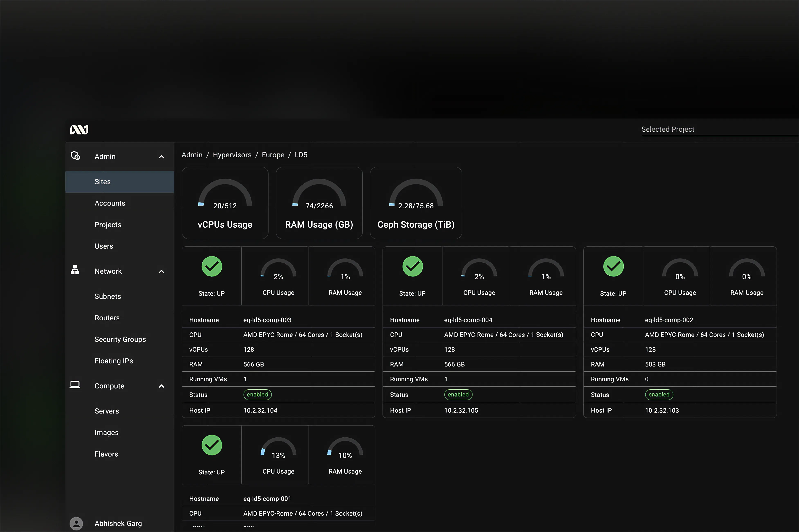Open Projects in the sidebar
Viewport: 799px width, 532px height.
(x=120, y=225)
